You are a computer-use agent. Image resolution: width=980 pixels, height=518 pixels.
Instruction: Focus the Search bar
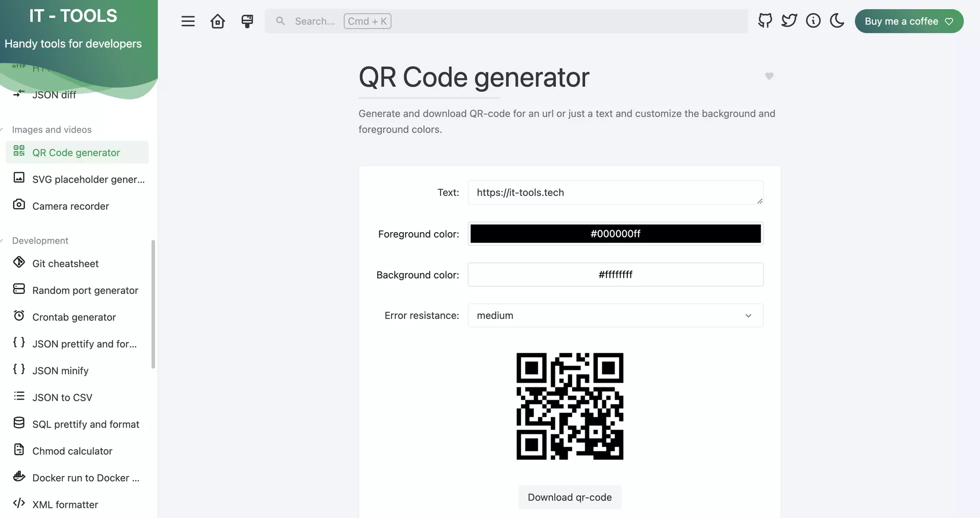(506, 21)
